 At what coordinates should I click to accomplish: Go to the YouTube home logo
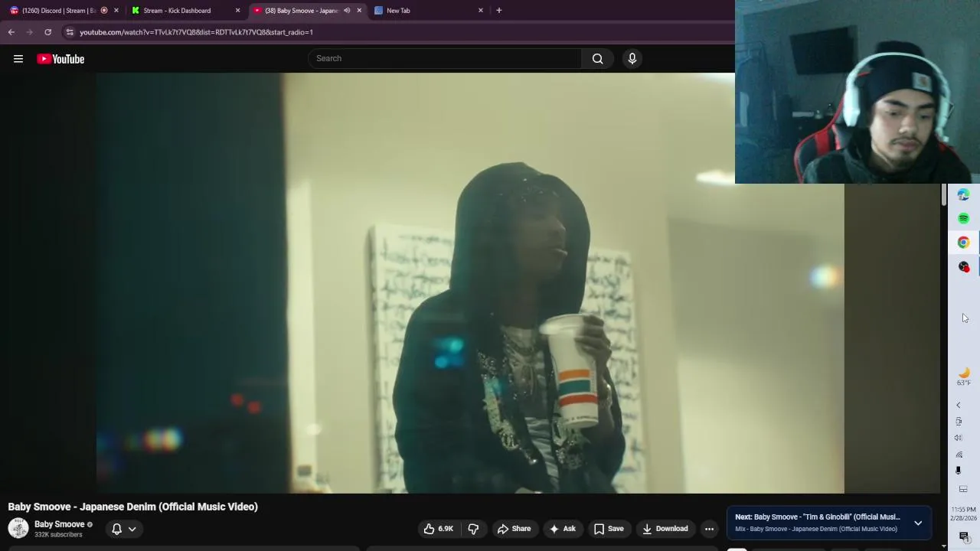pyautogui.click(x=60, y=59)
